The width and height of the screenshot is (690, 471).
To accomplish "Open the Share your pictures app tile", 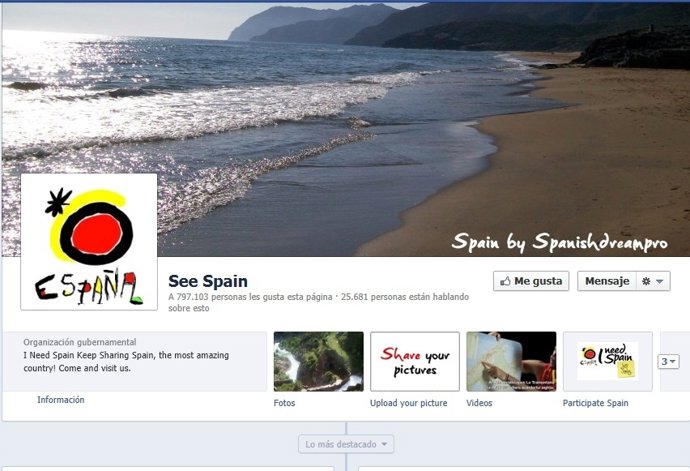I will tap(415, 361).
